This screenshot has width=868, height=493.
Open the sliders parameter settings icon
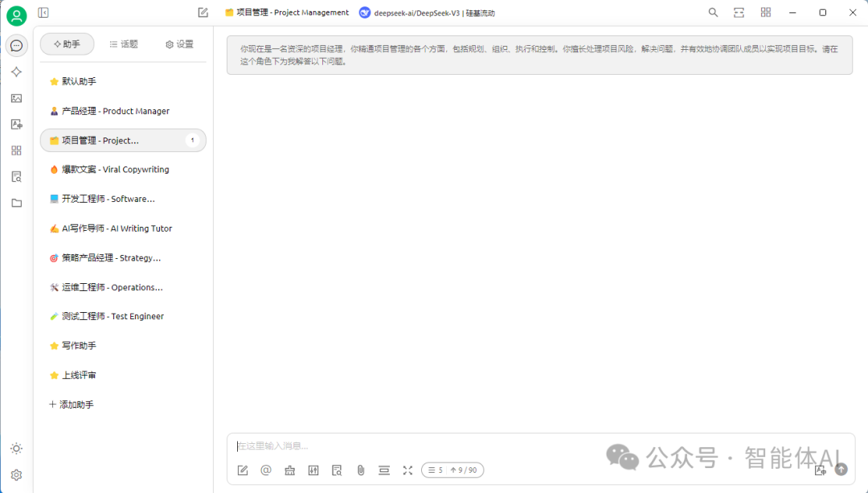313,470
